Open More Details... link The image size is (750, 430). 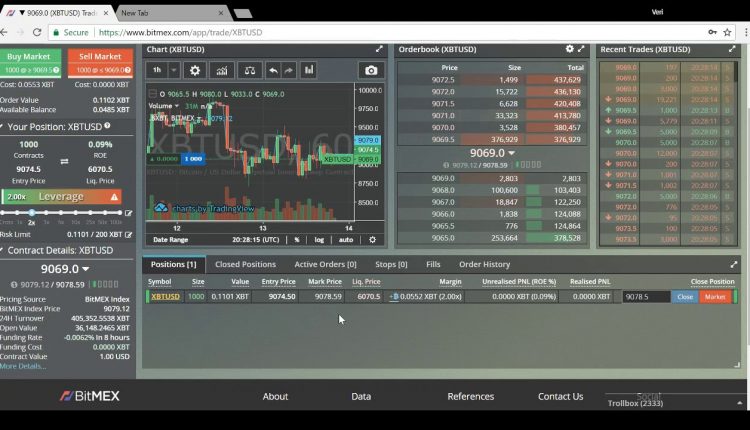[x=23, y=366]
